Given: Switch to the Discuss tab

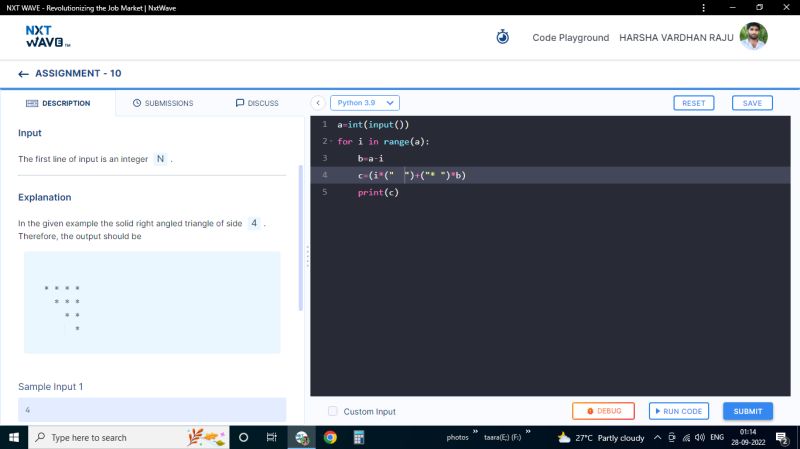Looking at the screenshot, I should [257, 103].
